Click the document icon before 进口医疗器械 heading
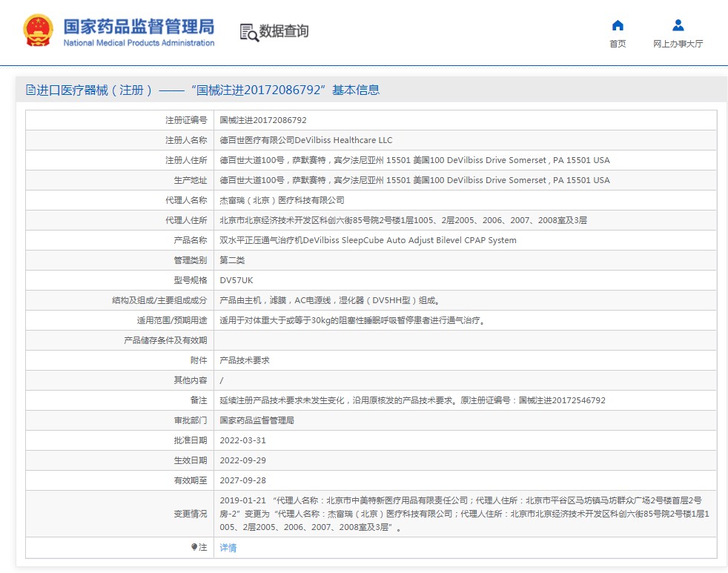Viewport: 728px width, 573px height. [30, 90]
